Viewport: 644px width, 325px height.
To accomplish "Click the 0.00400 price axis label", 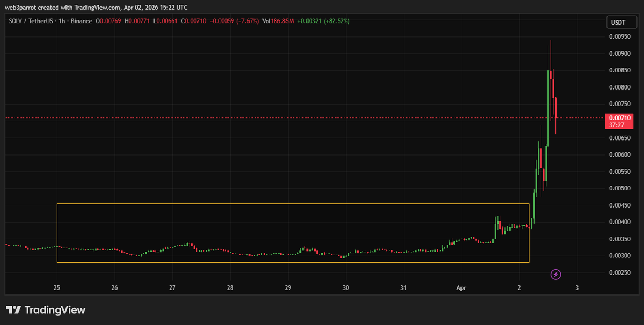I will tap(620, 222).
